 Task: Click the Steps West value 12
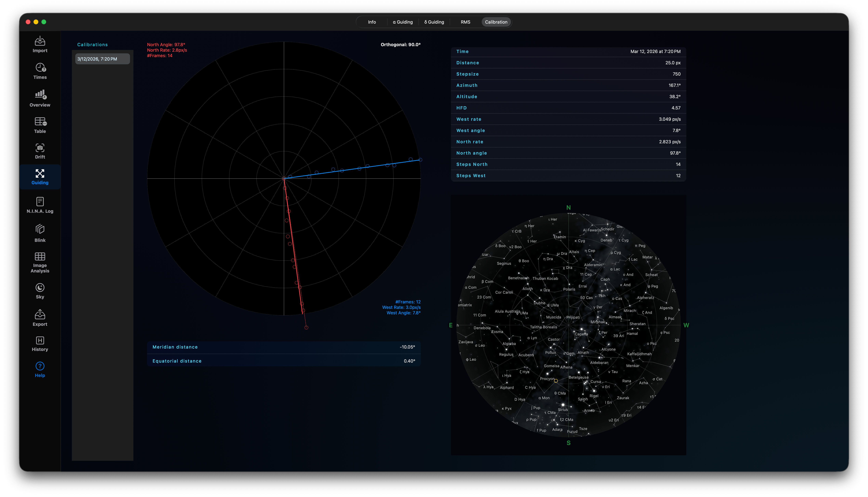click(678, 175)
